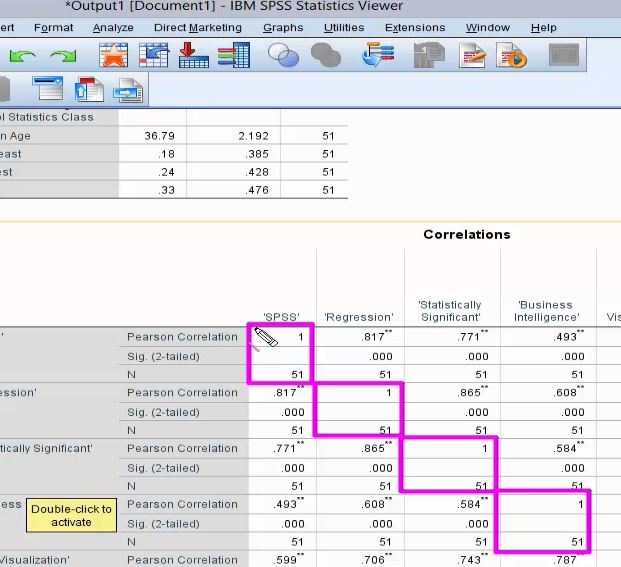Open the Graphs menu

[x=283, y=28]
